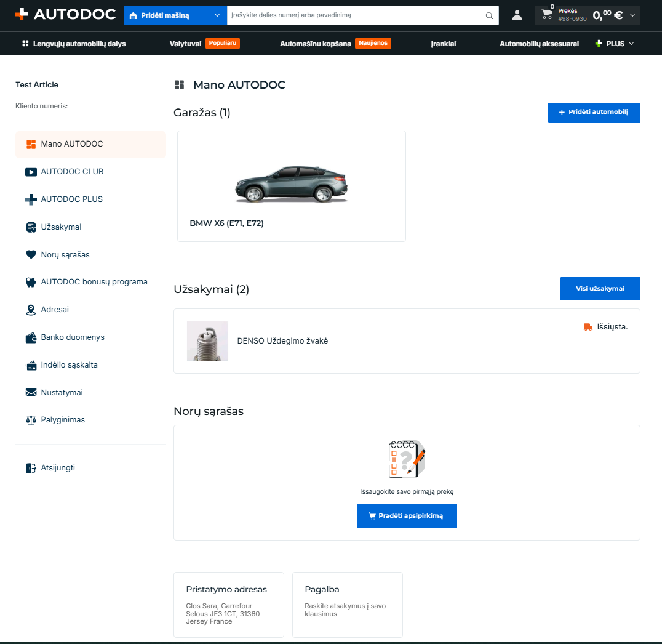
Task: Open Adresai location pin icon
Action: (31, 310)
